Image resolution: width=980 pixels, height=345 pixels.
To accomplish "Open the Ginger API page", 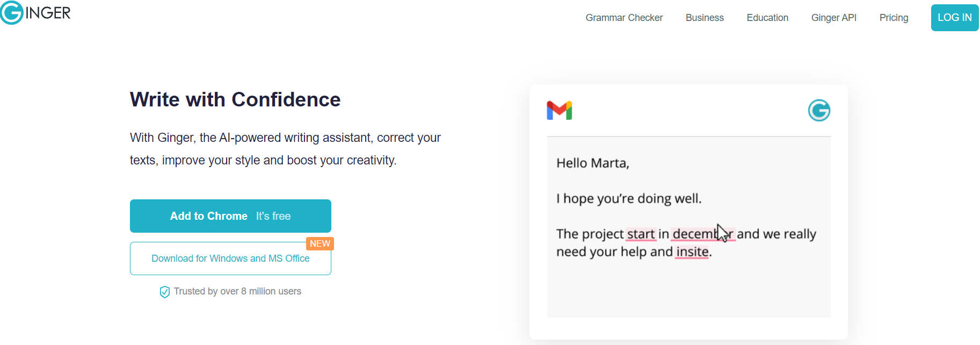I will (833, 17).
